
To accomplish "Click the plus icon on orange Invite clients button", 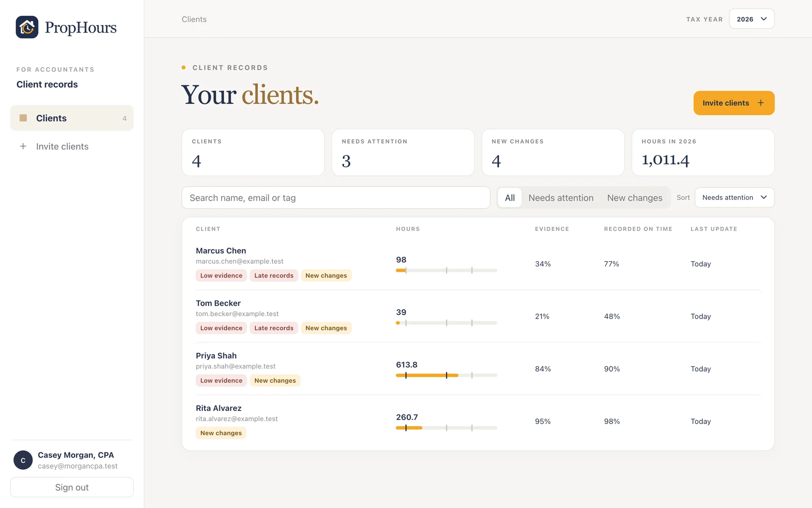I will click(761, 103).
